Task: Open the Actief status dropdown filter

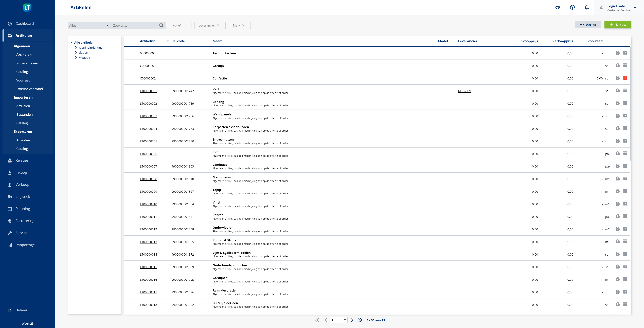Action: 179,25
